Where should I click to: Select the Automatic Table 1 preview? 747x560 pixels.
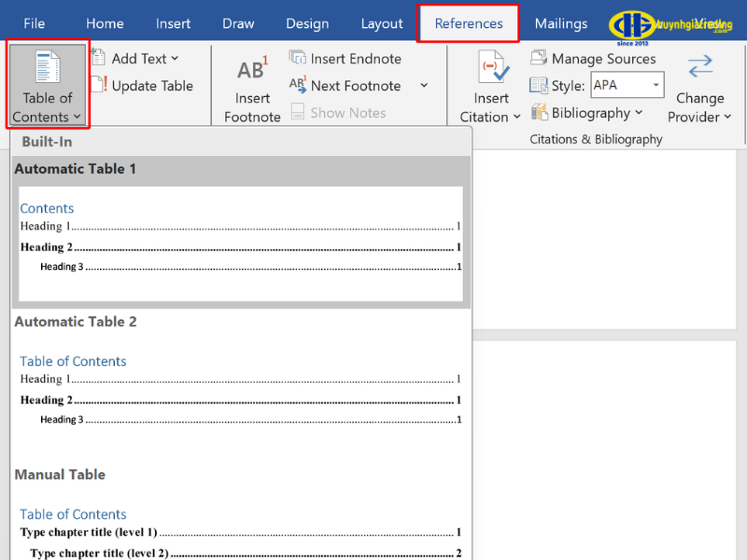click(x=240, y=243)
